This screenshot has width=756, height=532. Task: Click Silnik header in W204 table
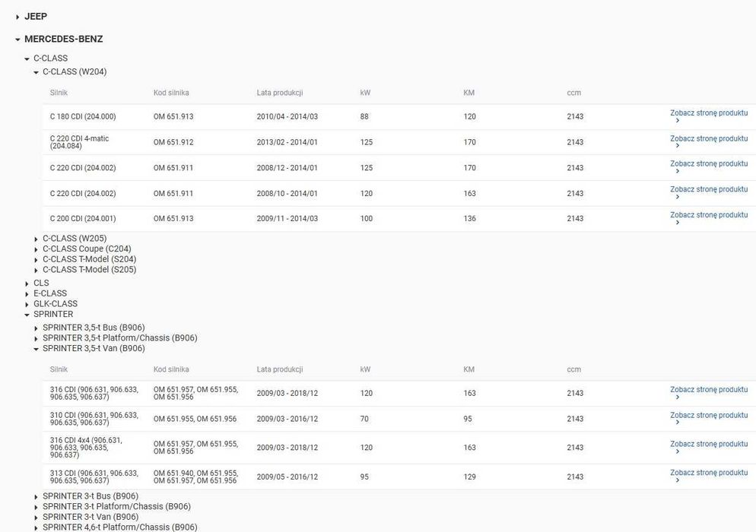point(59,93)
